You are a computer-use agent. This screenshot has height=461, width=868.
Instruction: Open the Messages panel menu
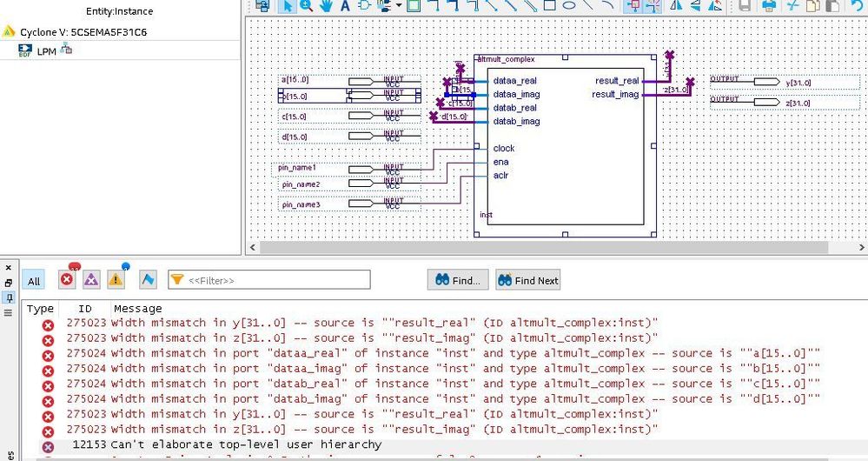(9, 312)
